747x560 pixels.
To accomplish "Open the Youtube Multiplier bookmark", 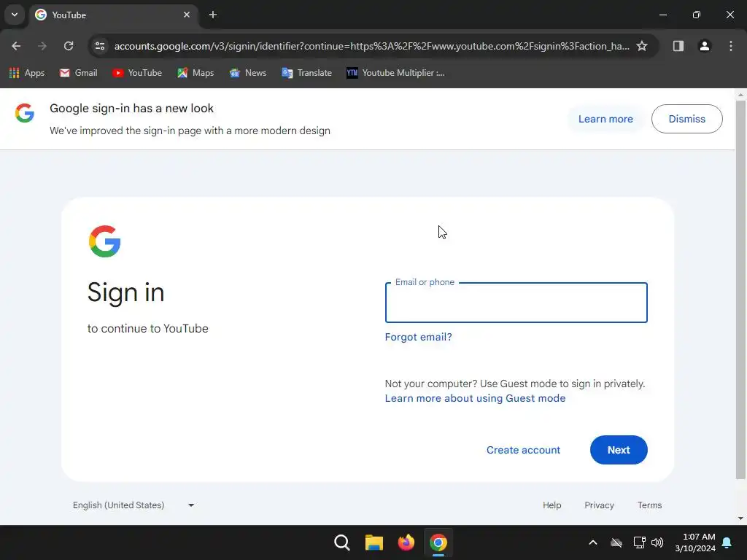I will [395, 73].
